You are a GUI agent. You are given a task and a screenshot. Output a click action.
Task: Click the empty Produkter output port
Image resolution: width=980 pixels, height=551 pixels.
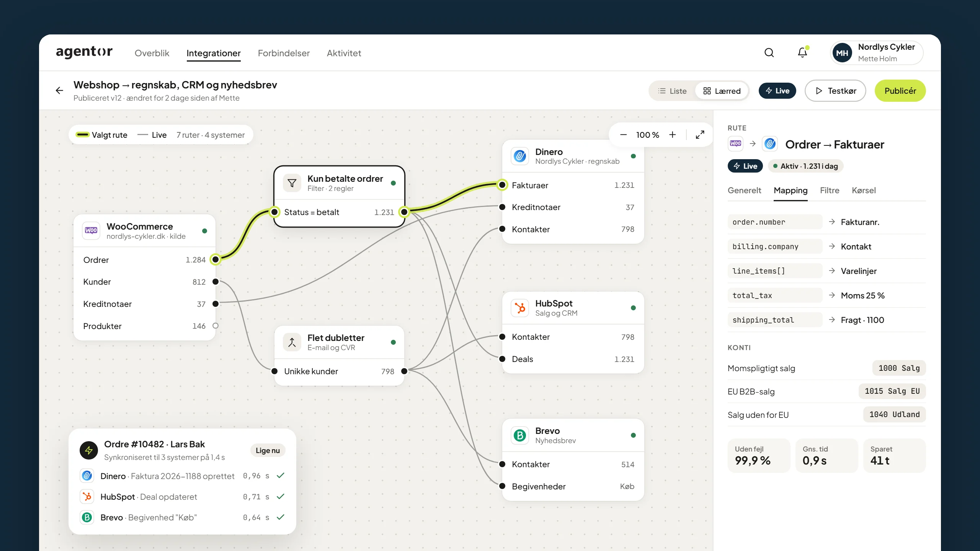[x=216, y=326]
